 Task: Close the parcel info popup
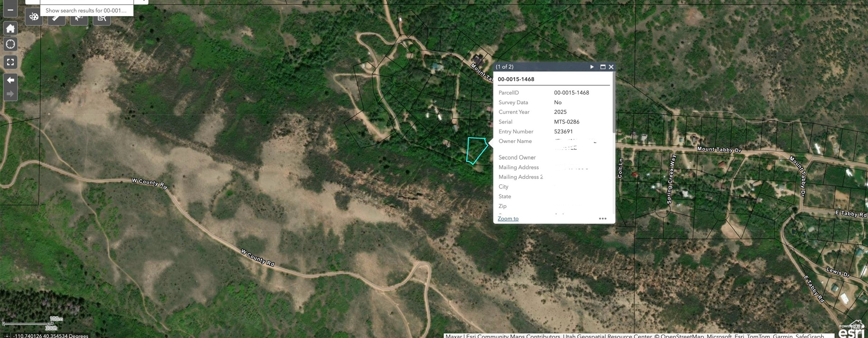pos(611,67)
